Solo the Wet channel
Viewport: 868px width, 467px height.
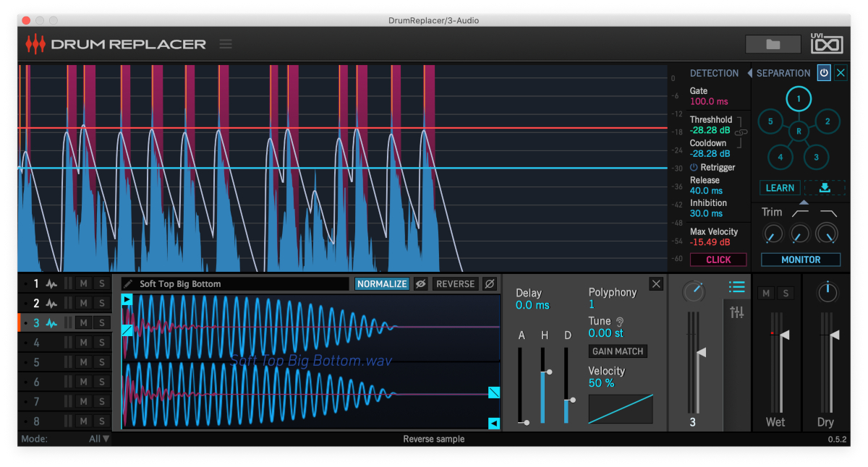point(786,294)
